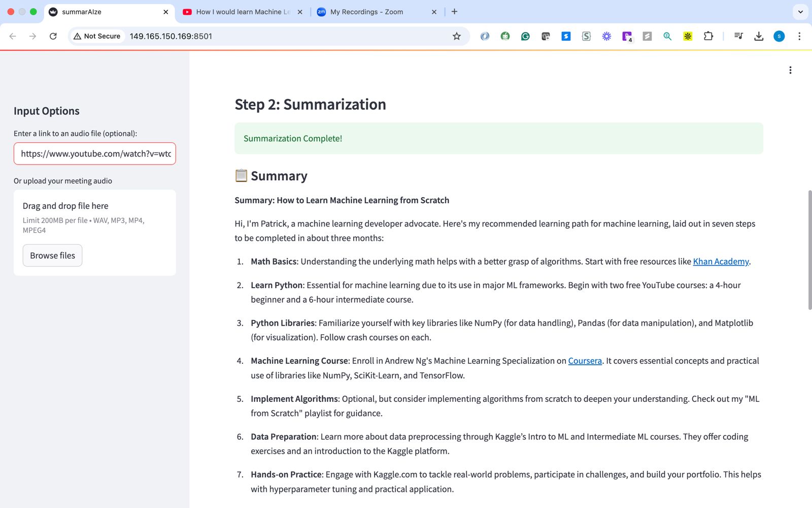This screenshot has height=508, width=812.
Task: Click the clipboard emoji beside Summary
Action: [241, 175]
